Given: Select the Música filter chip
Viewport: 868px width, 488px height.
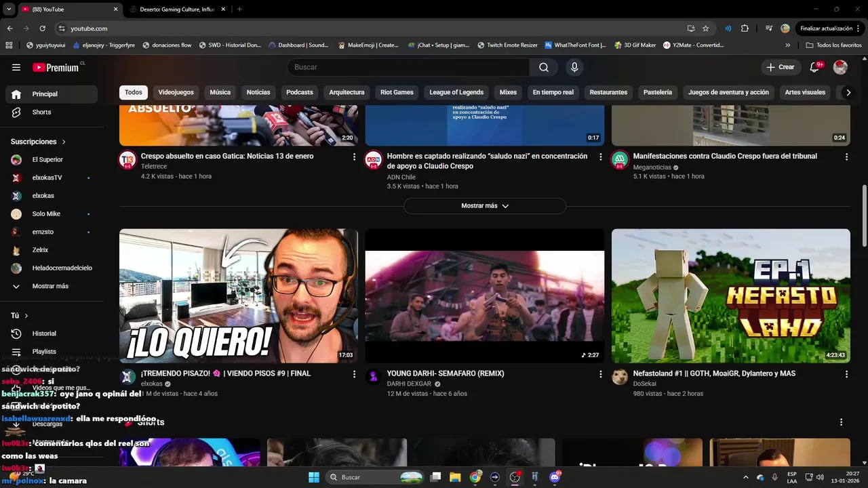Looking at the screenshot, I should (x=220, y=92).
